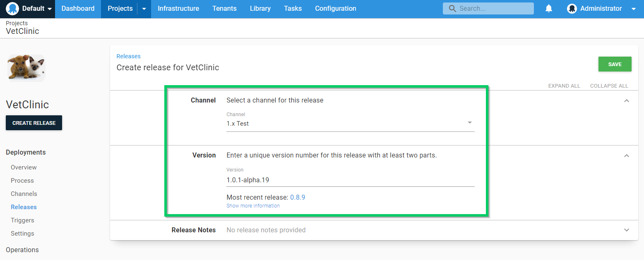Viewport: 644px width, 260px height.
Task: Open the Default space switcher dropdown
Action: tap(50, 9)
